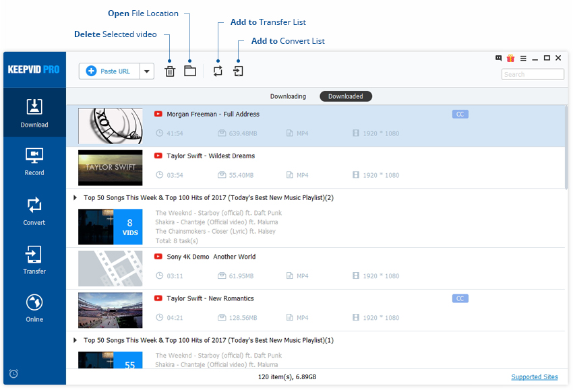Screen dimensions: 573x392
Task: Select the Taylor Swift Wildest Dreams thumbnail
Action: (x=111, y=168)
